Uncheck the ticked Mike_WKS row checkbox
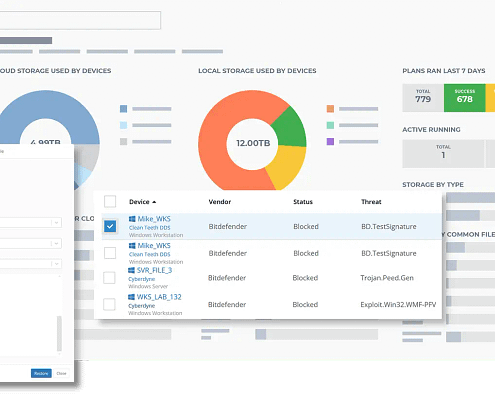495x400 pixels. point(110,226)
